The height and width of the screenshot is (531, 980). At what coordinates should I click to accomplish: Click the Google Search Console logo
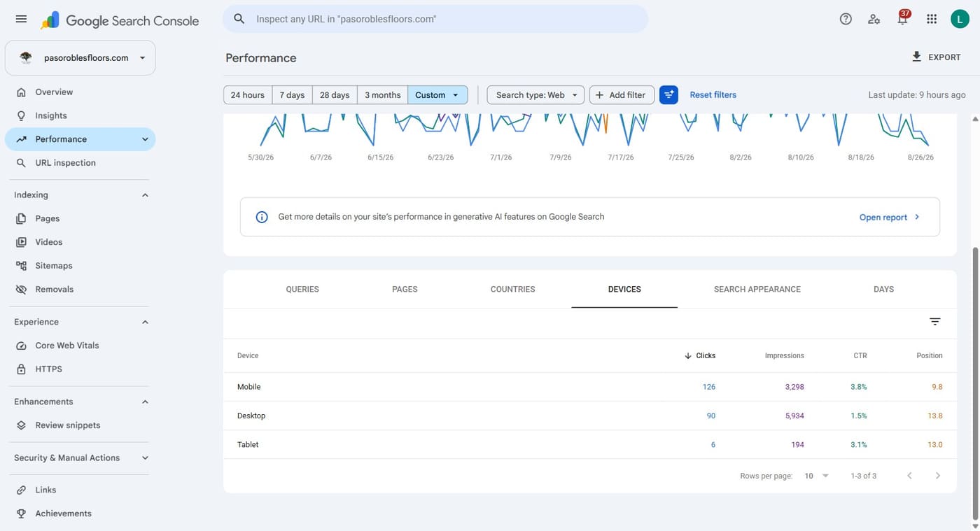pos(120,20)
